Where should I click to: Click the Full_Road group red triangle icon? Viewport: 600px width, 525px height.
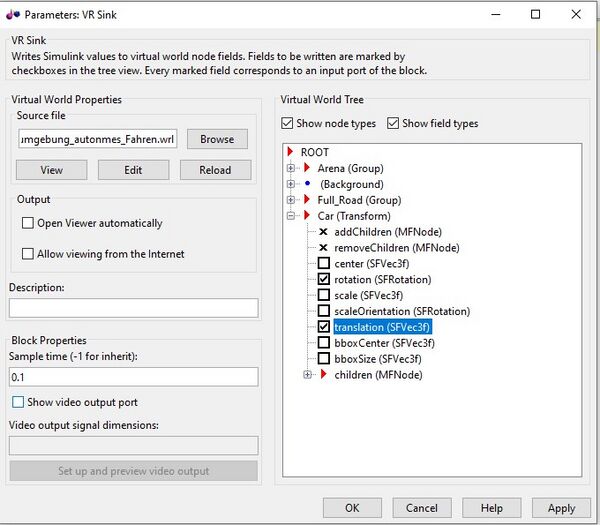tap(307, 200)
